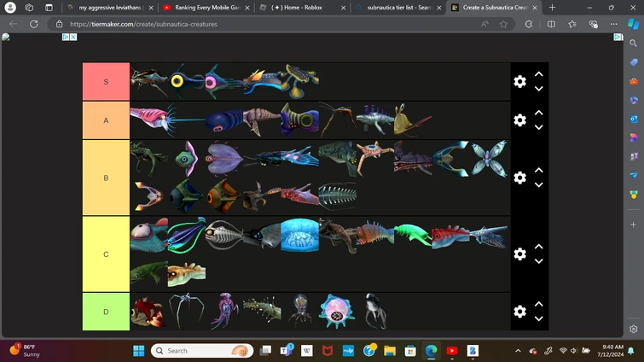The height and width of the screenshot is (362, 644).
Task: Click the red S tier label
Action: 106,81
